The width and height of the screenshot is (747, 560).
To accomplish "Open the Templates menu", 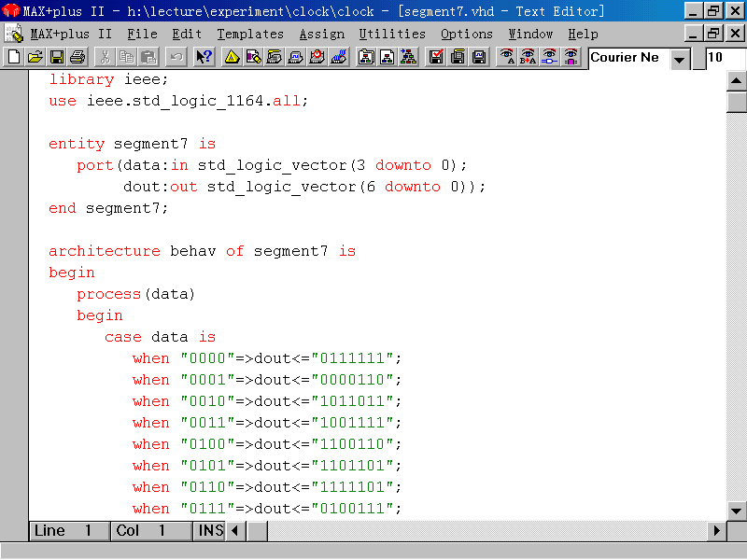I will click(x=250, y=35).
